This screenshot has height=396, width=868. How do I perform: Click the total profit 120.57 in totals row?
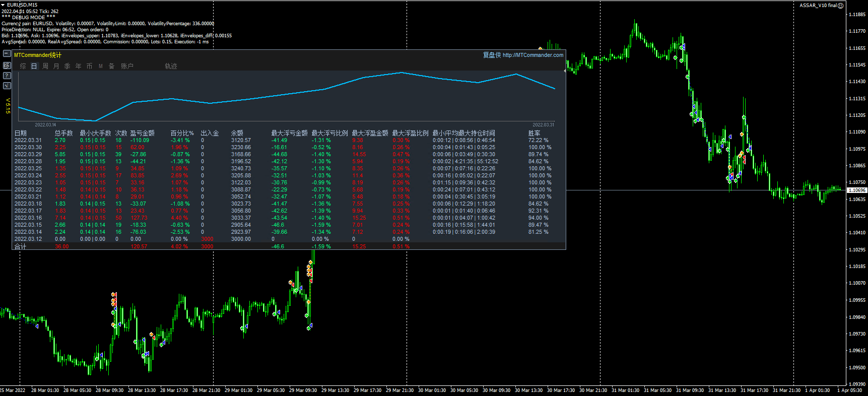[139, 246]
